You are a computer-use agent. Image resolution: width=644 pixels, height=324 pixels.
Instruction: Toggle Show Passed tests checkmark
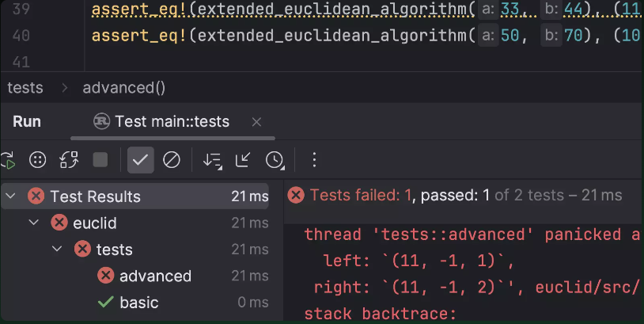pyautogui.click(x=140, y=160)
